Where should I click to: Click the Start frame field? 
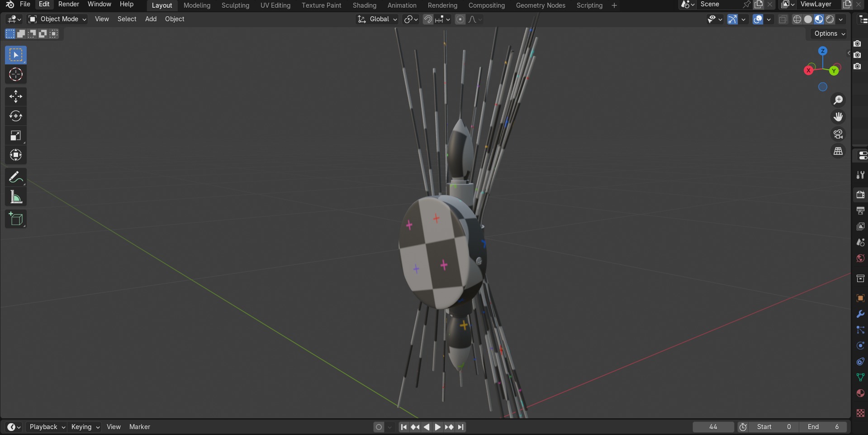773,427
